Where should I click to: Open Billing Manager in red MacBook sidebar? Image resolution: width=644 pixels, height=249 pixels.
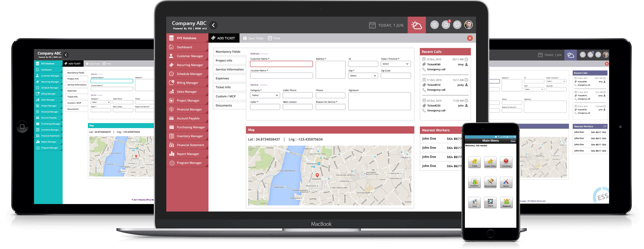(187, 83)
